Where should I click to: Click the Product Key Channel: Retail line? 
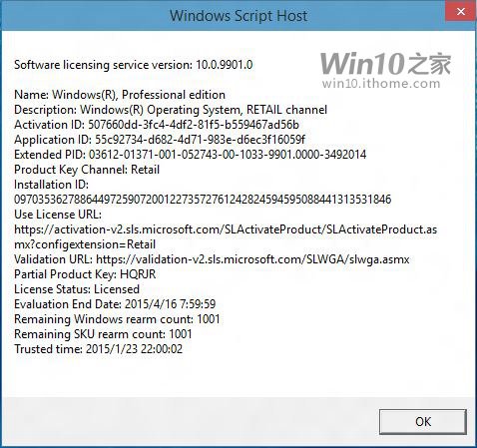(x=87, y=170)
